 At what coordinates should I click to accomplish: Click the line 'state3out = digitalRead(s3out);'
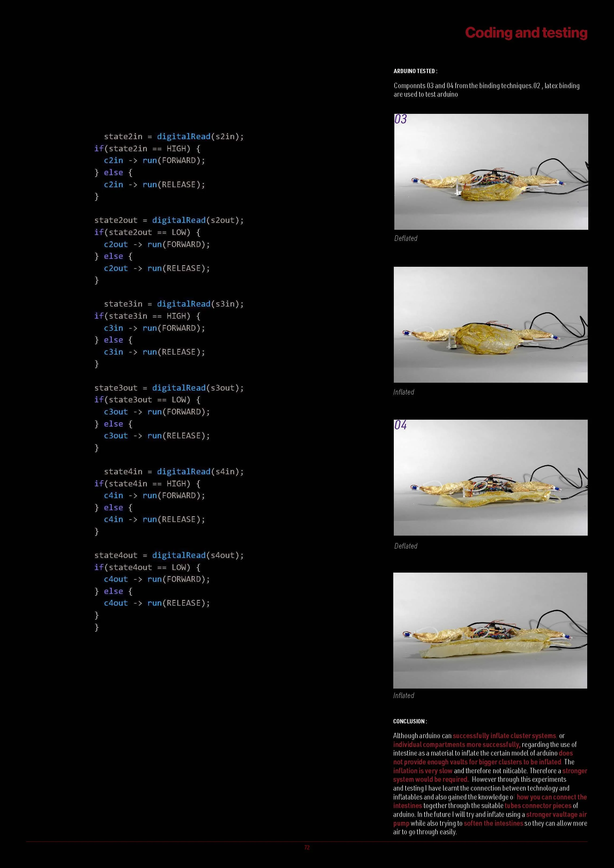[x=169, y=388]
